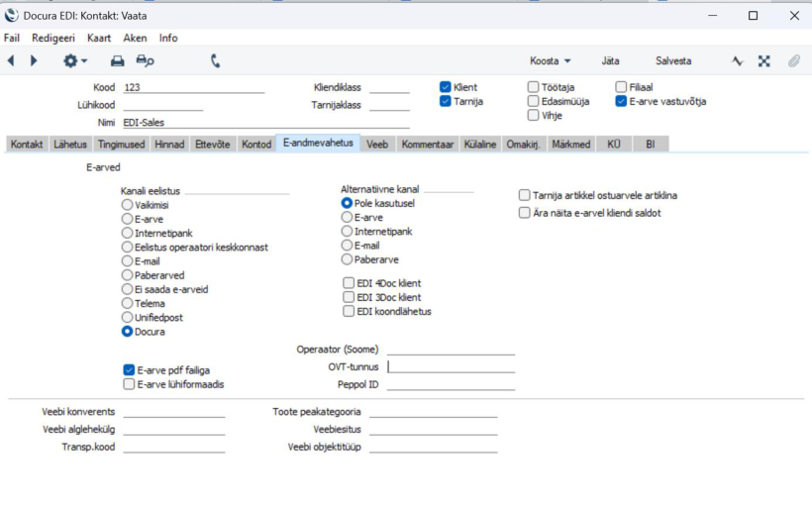Switch to the Hinnad tab
The image size is (812, 508).
169,144
